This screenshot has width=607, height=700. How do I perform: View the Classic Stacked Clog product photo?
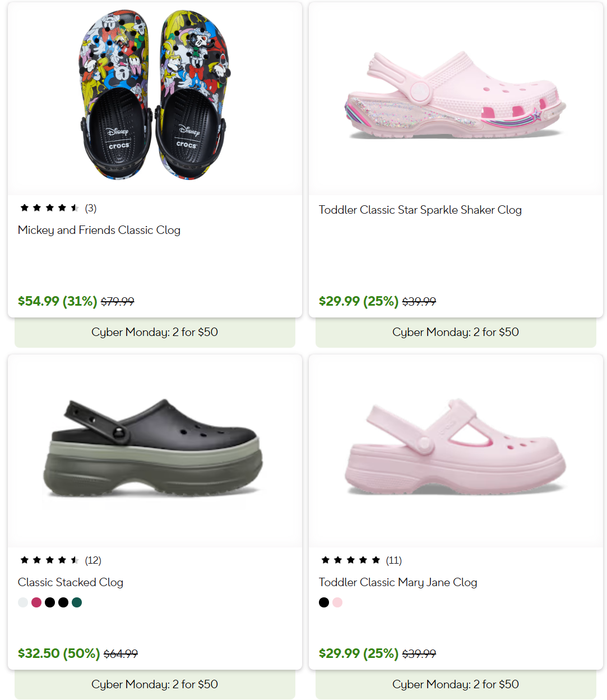(x=154, y=449)
